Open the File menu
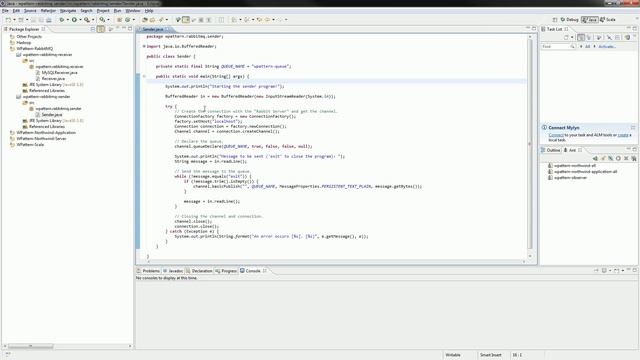This screenshot has height=360, width=640. [5, 11]
